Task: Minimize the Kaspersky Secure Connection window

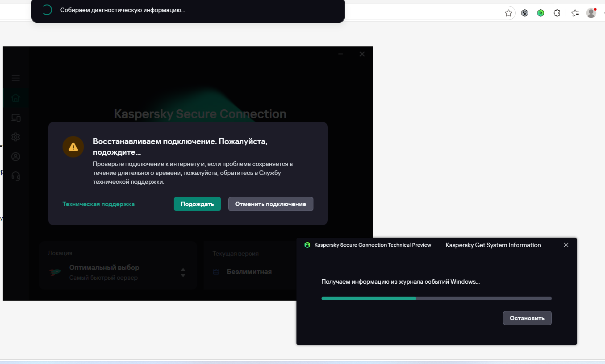Action: (x=341, y=54)
